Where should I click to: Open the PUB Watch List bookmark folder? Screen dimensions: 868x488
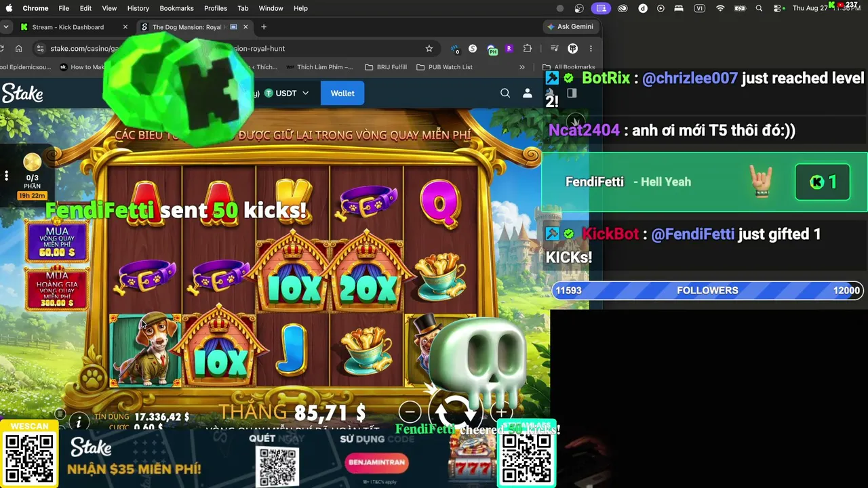pyautogui.click(x=444, y=67)
